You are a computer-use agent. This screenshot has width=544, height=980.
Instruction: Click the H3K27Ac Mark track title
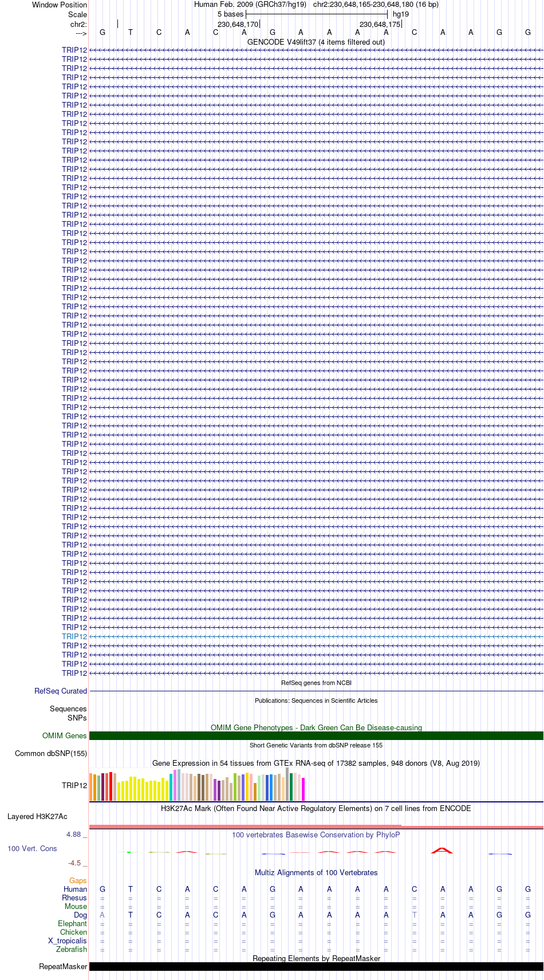[x=316, y=808]
